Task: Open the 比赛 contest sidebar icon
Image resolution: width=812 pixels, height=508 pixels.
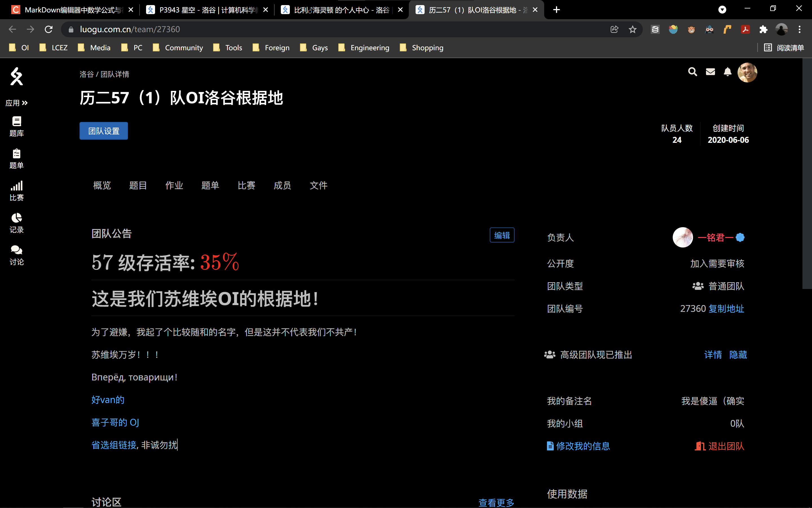Action: [x=16, y=191]
